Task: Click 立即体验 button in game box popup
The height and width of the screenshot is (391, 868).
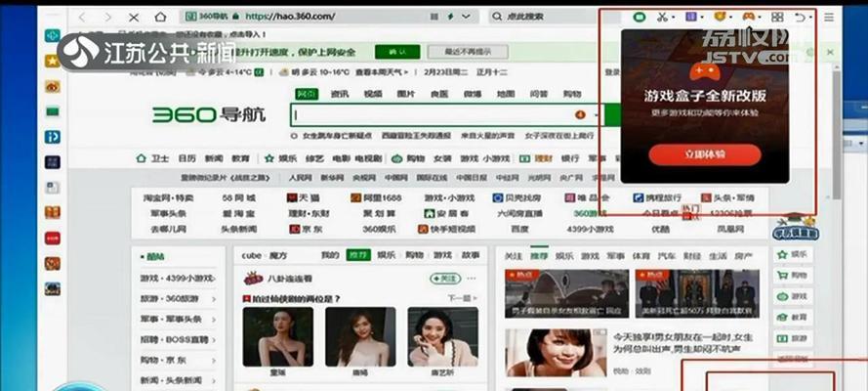Action: 705,154
